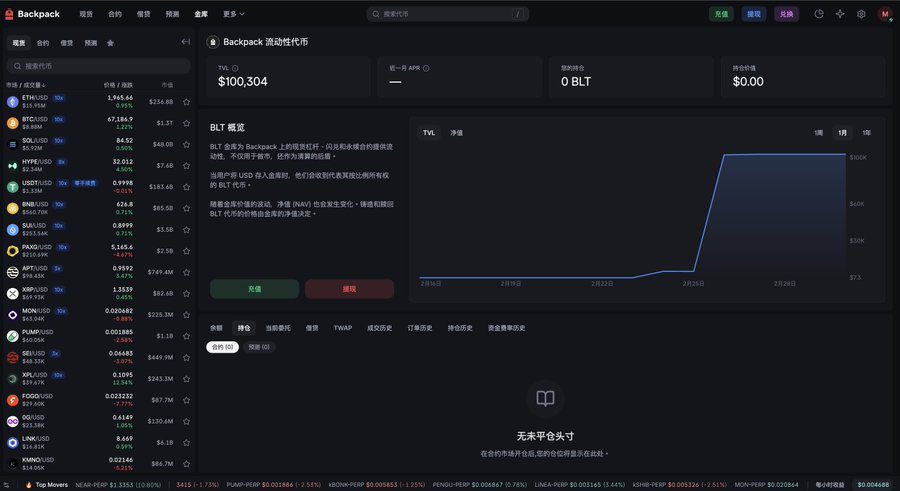Open the 资金费率历史 tab
900x491 pixels.
pos(506,328)
